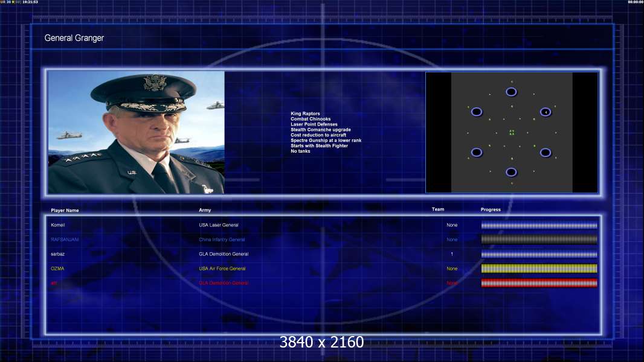Select the start position ring containing an arrow marker

[546, 112]
